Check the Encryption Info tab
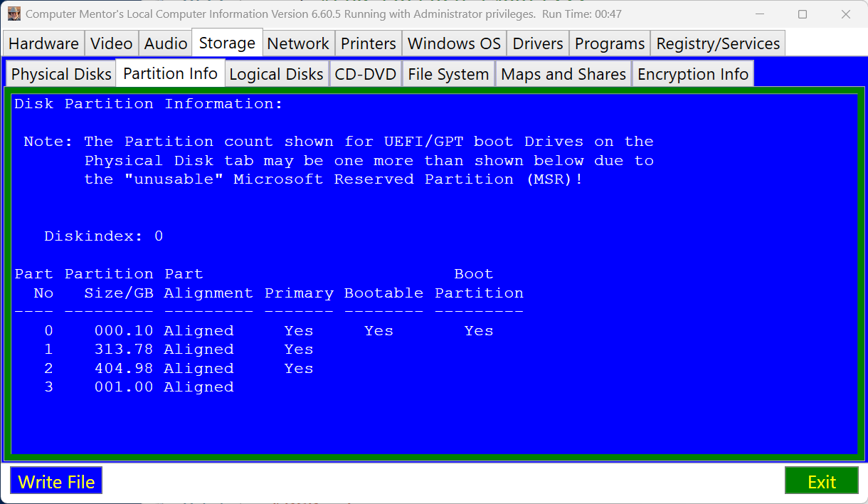Screen dimensions: 868x504 pyautogui.click(x=692, y=73)
